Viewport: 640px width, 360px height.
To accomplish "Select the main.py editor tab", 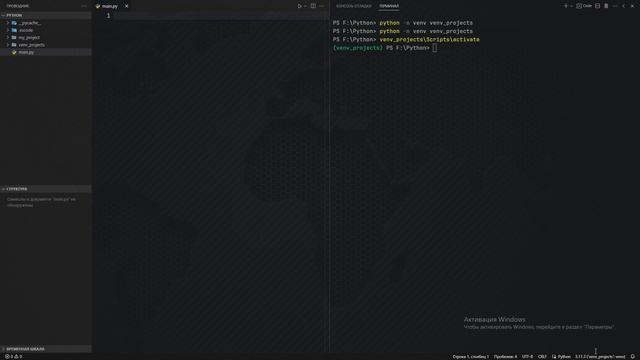I will coord(109,6).
